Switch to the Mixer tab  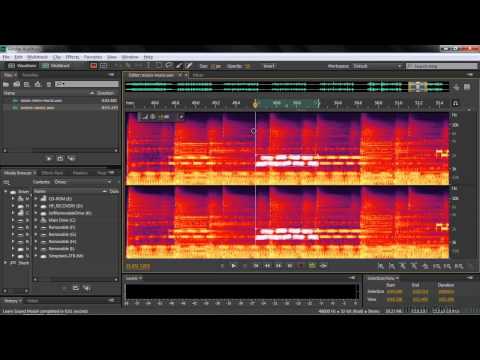coord(198,75)
